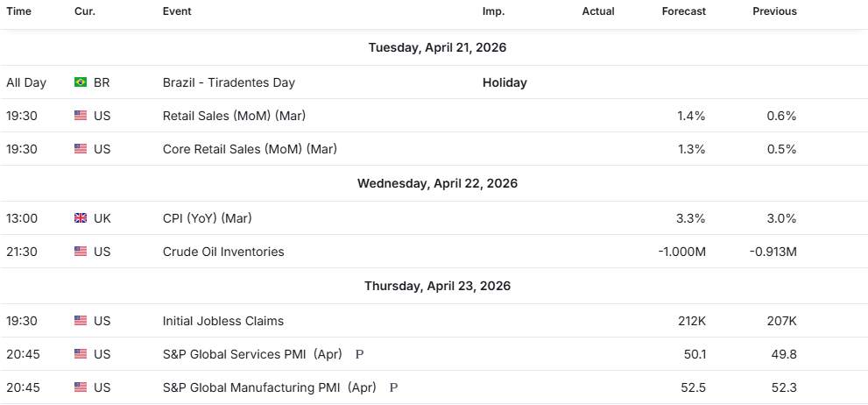Image resolution: width=868 pixels, height=405 pixels.
Task: Click the Brazil flag icon
Action: [81, 82]
